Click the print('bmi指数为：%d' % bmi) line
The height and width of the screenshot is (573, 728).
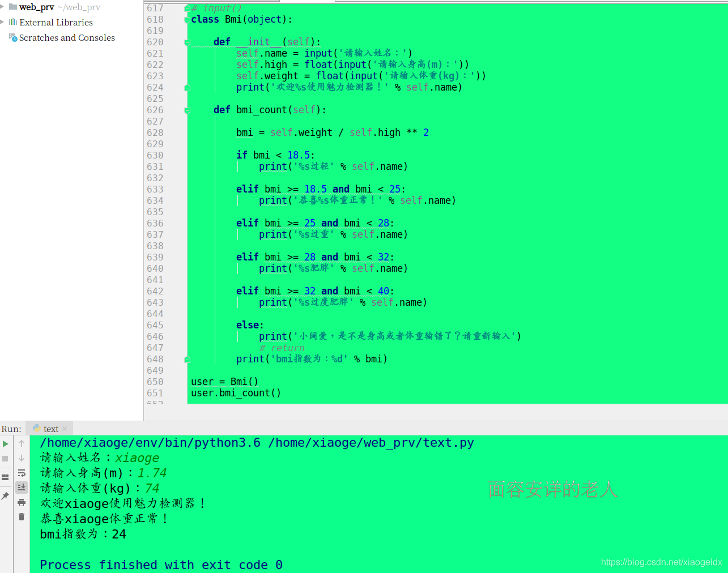coord(312,359)
